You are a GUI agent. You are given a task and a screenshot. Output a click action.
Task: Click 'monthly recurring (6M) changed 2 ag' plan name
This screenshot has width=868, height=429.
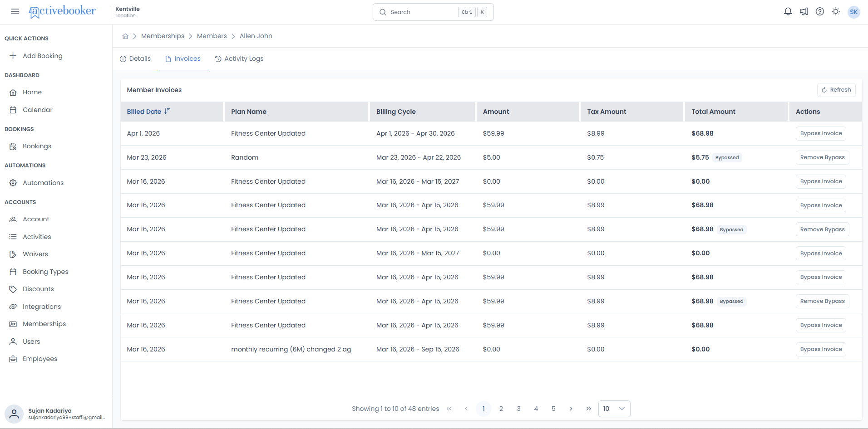point(291,349)
